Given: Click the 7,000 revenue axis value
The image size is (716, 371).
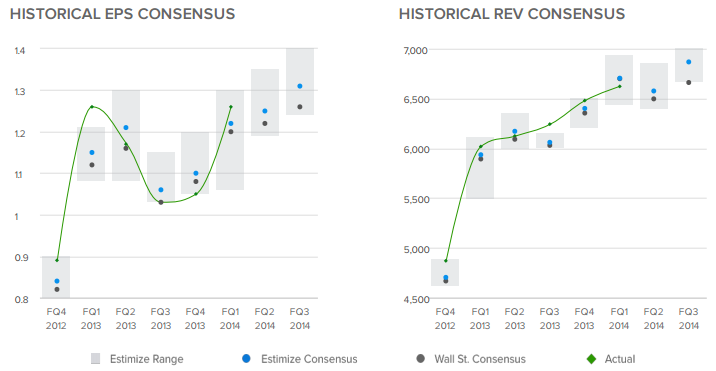Looking at the screenshot, I should [416, 51].
